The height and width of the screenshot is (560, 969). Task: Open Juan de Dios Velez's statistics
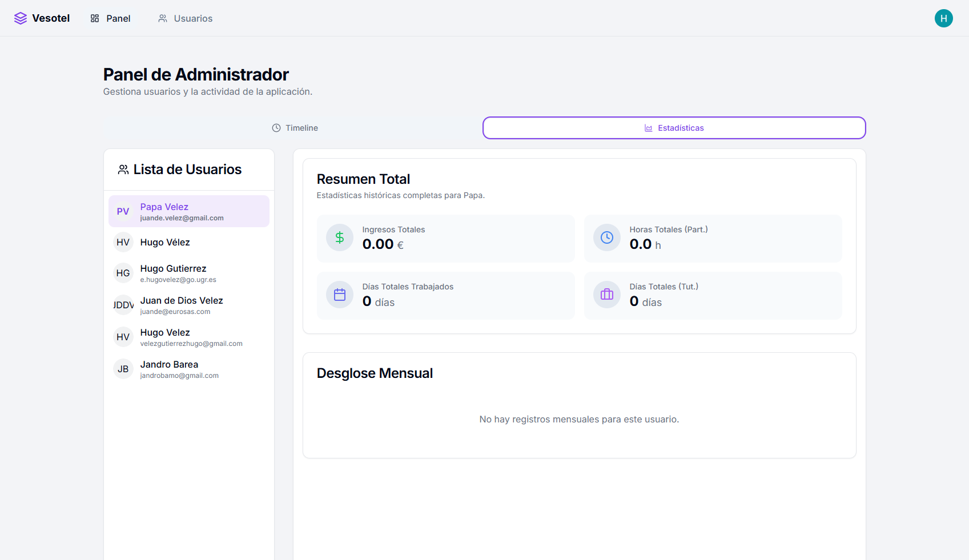(x=189, y=305)
